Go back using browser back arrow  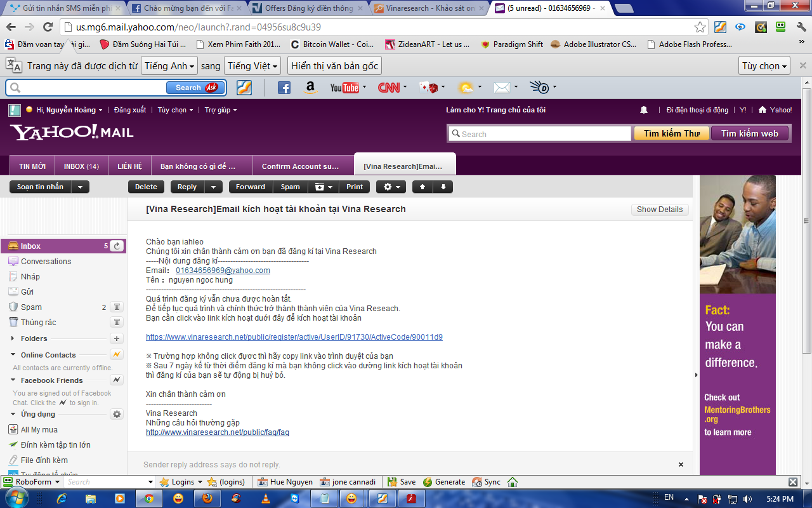point(11,27)
